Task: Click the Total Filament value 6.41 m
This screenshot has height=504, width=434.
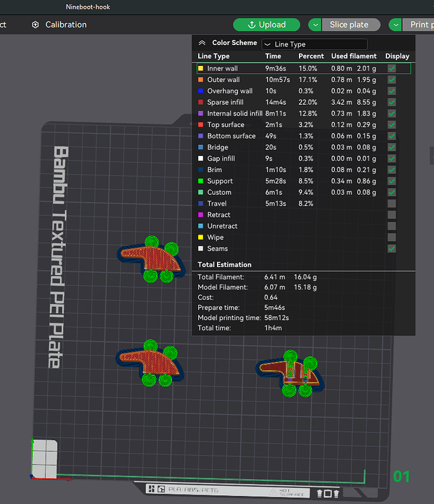Action: (274, 277)
